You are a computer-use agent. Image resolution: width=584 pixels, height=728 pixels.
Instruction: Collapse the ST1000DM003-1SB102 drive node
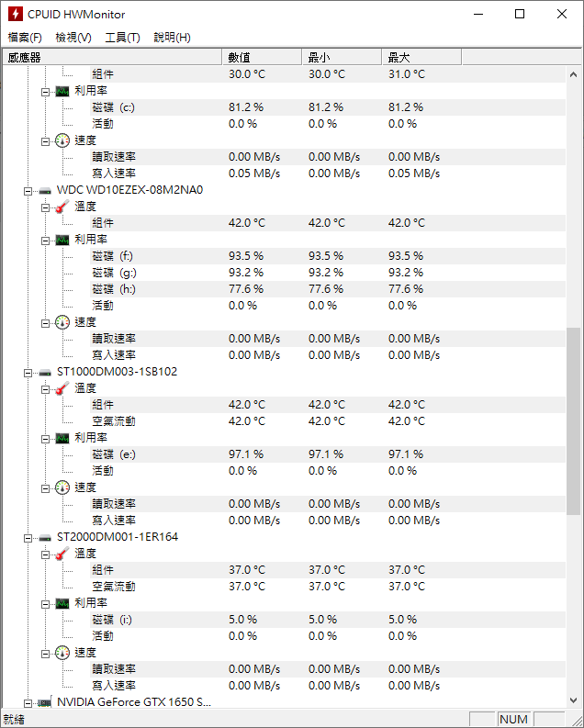coord(28,373)
